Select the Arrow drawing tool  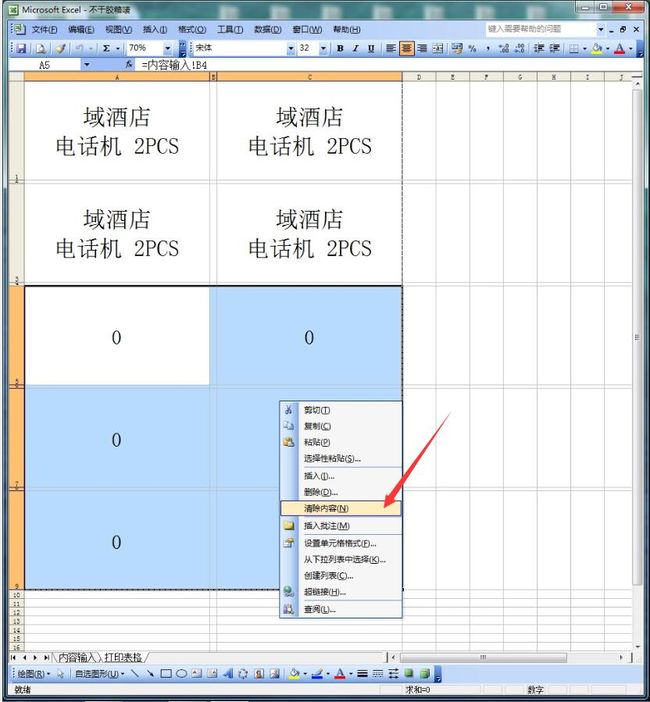(x=150, y=674)
